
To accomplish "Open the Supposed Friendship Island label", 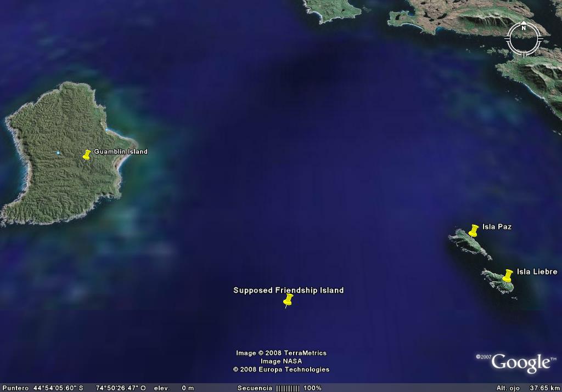I will [289, 291].
